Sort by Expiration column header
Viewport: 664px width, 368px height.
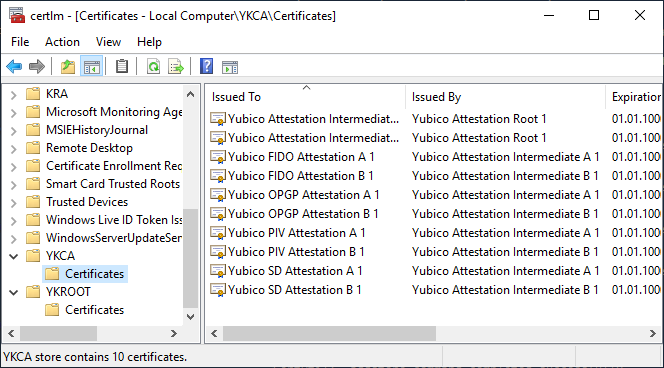click(x=635, y=97)
